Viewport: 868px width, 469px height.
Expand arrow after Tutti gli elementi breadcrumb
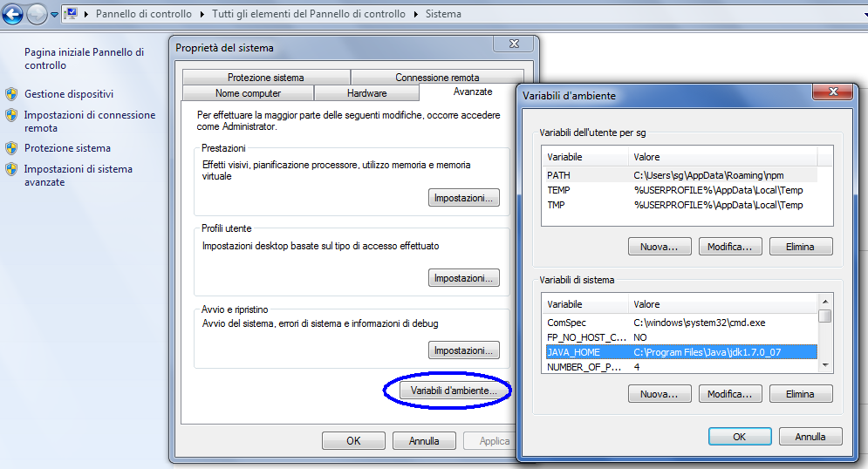(416, 14)
